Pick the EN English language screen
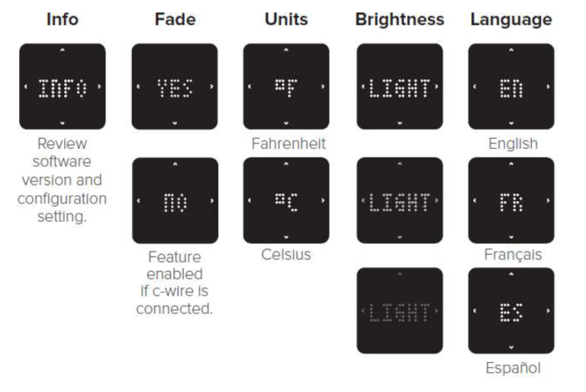The image size is (586, 392). coord(510,86)
